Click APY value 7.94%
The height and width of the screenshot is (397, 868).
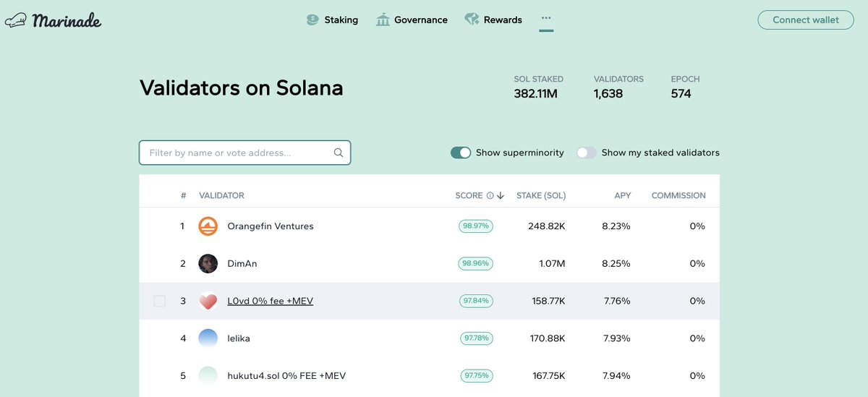pyautogui.click(x=617, y=376)
